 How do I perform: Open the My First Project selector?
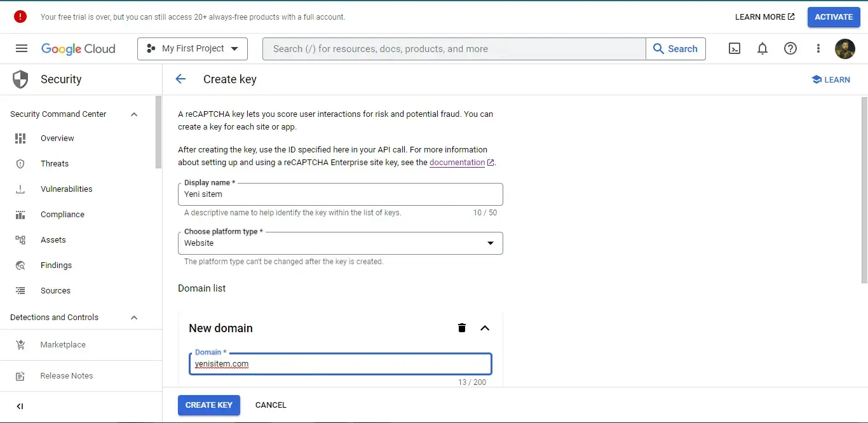[x=193, y=49]
